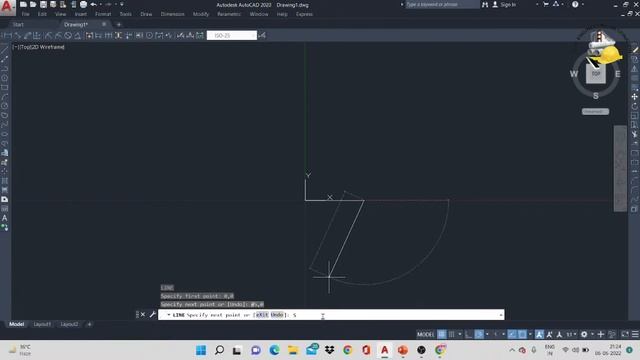Toggle the Grid display in status bar
The image size is (640, 360).
pyautogui.click(x=442, y=334)
